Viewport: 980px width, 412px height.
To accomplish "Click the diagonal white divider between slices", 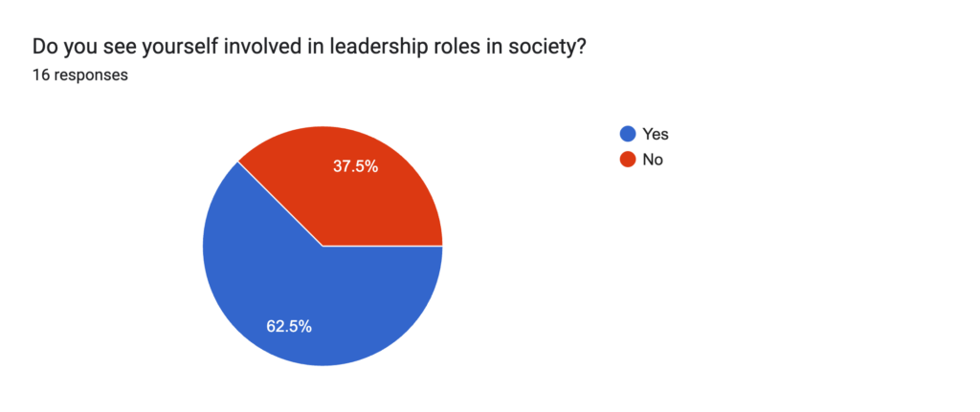I will click(280, 204).
